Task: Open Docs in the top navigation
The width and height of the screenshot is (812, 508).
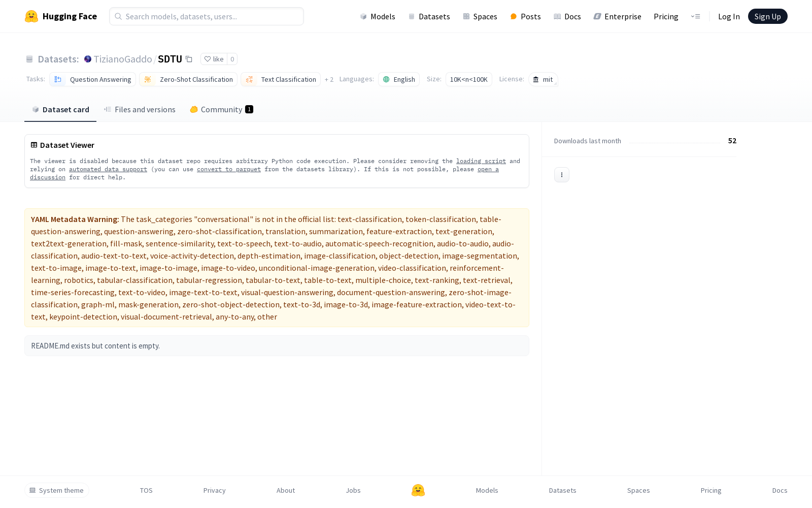Action: pyautogui.click(x=567, y=16)
